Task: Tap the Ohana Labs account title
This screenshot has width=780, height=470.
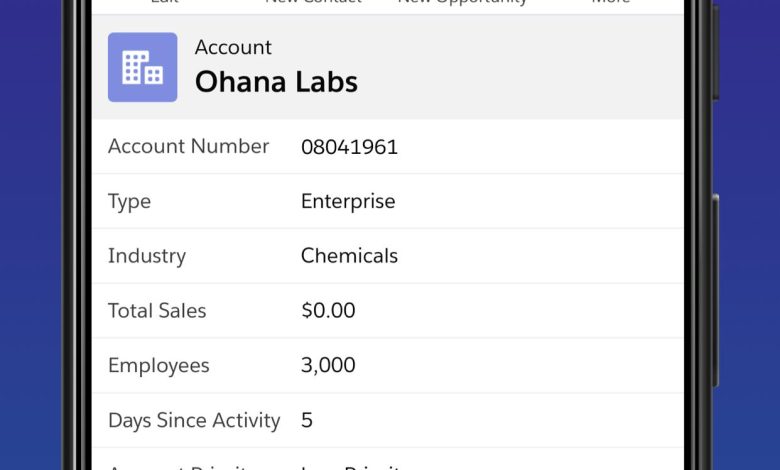Action: point(276,82)
